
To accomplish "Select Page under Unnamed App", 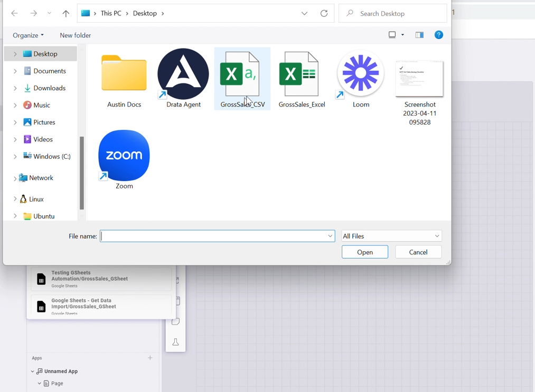I will (x=57, y=384).
